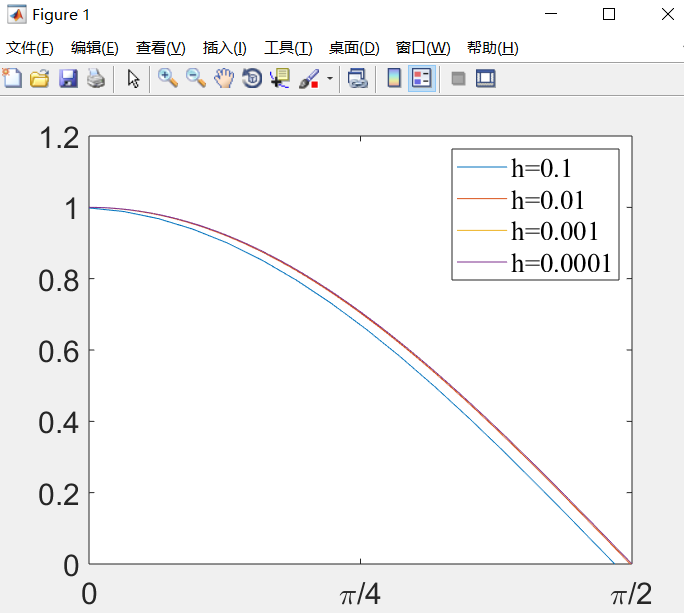Click the Hide Plot Tools icon
This screenshot has width=684, height=613.
pyautogui.click(x=458, y=79)
